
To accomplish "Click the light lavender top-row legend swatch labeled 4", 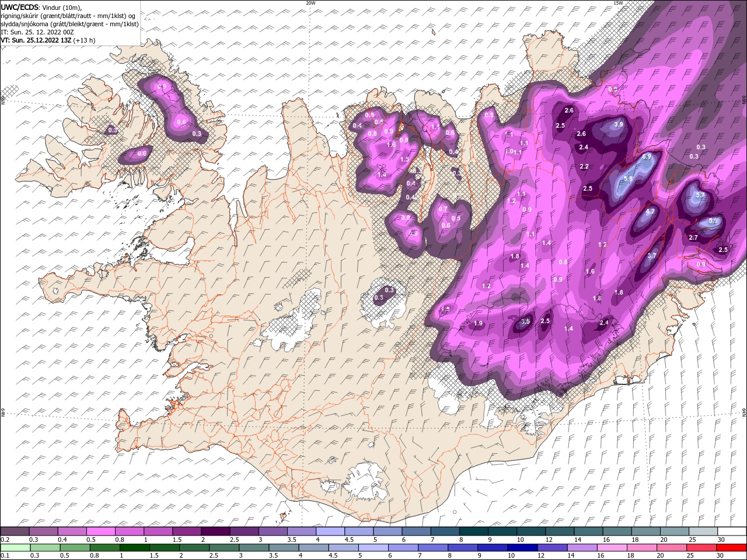I will [330, 531].
